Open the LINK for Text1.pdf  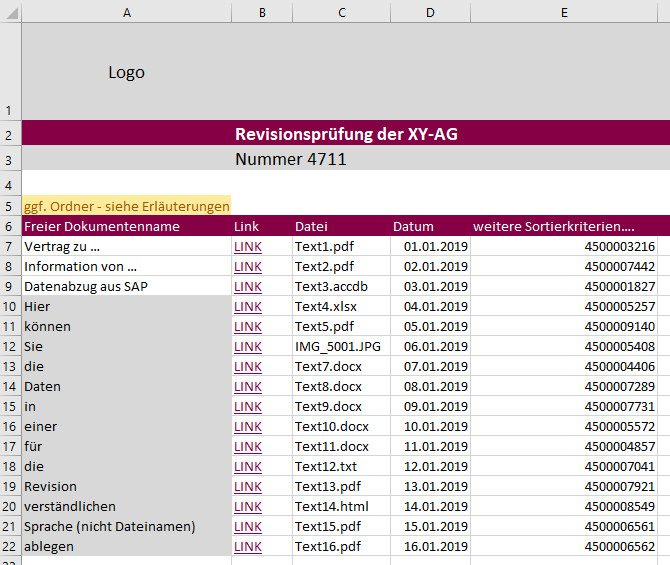247,247
